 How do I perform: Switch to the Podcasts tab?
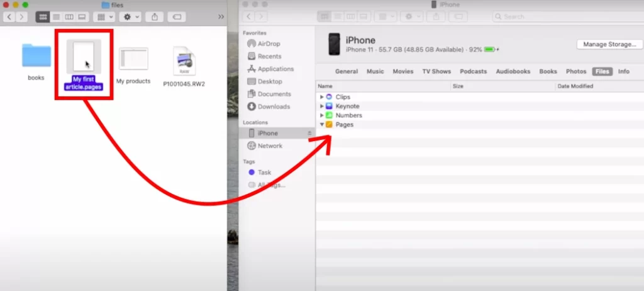[x=473, y=71]
